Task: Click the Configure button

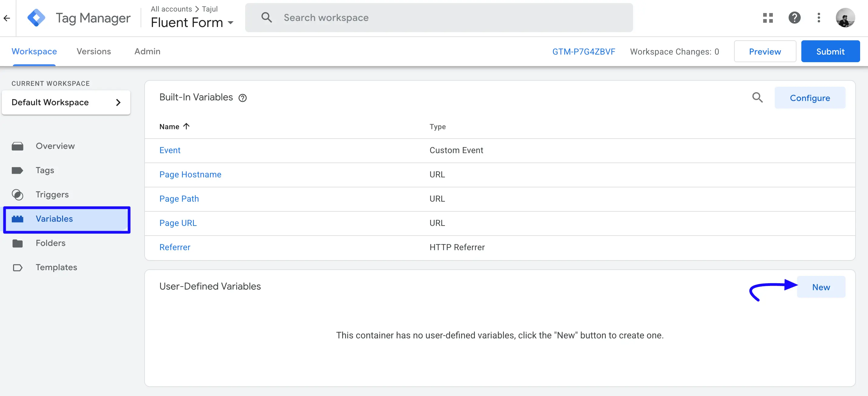Action: [810, 98]
